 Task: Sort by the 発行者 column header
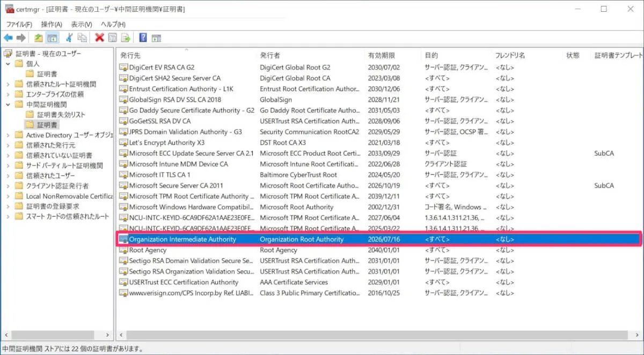(x=270, y=55)
